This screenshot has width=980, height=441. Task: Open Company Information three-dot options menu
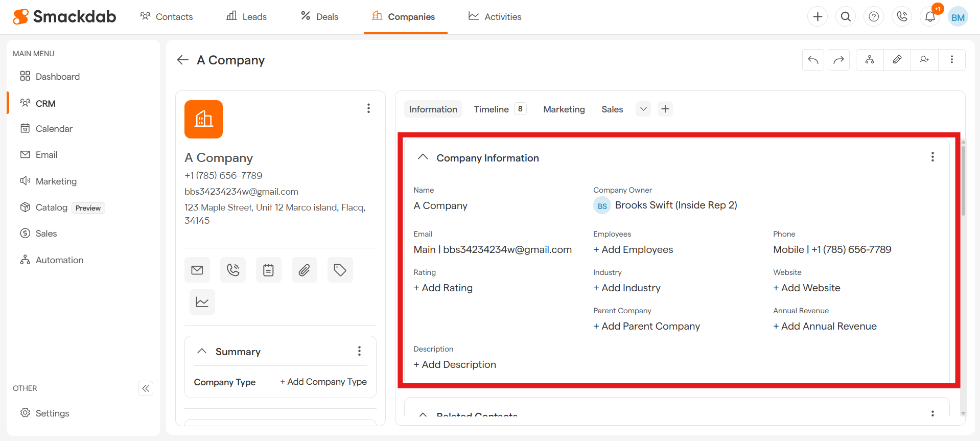[x=932, y=157]
